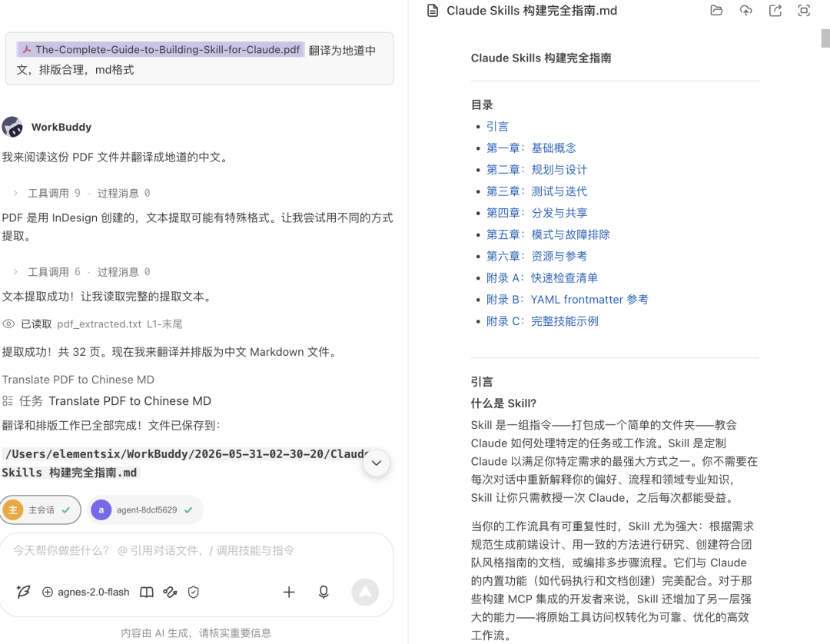Go to 第三章：测试与迭代 link

(x=536, y=191)
